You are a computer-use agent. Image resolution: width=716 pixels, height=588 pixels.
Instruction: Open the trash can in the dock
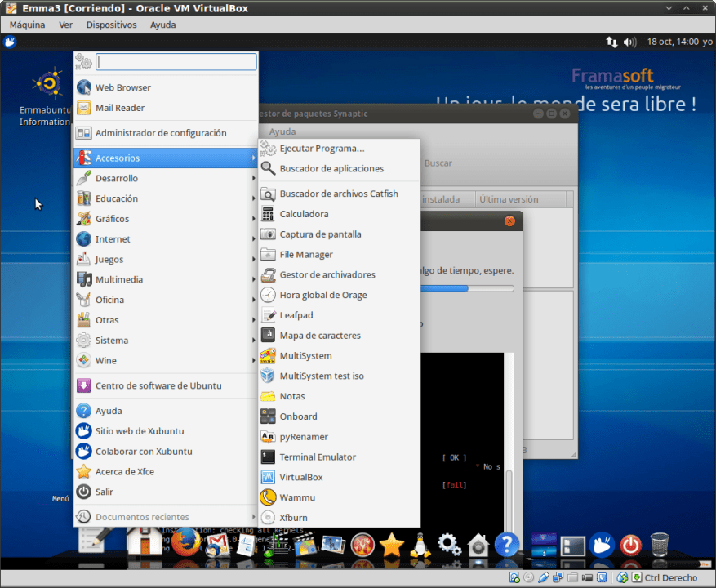(x=660, y=544)
